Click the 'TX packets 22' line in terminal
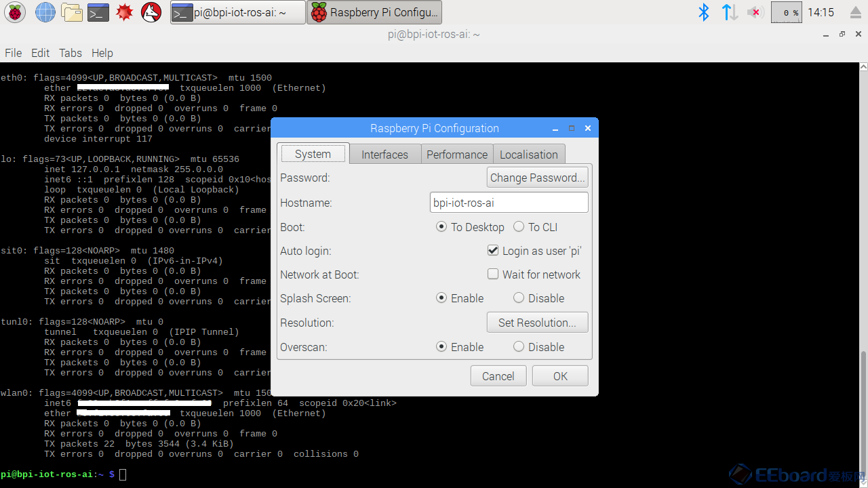868x488 pixels. [139, 444]
